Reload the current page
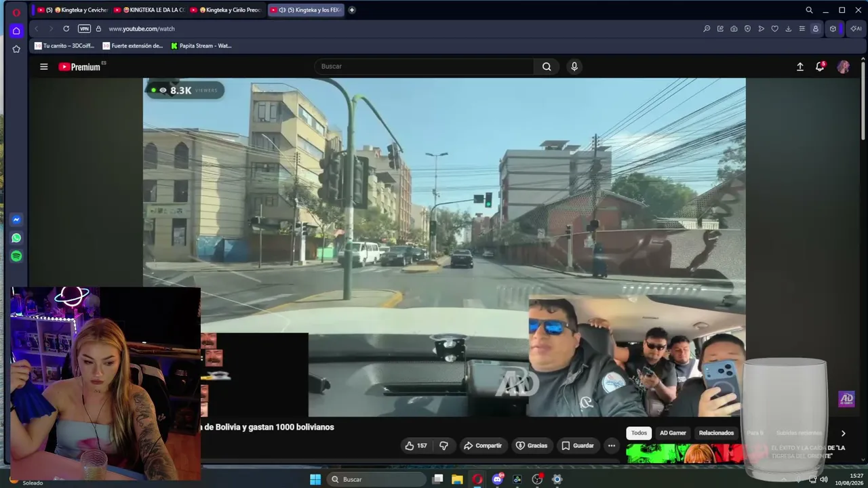 coord(66,28)
